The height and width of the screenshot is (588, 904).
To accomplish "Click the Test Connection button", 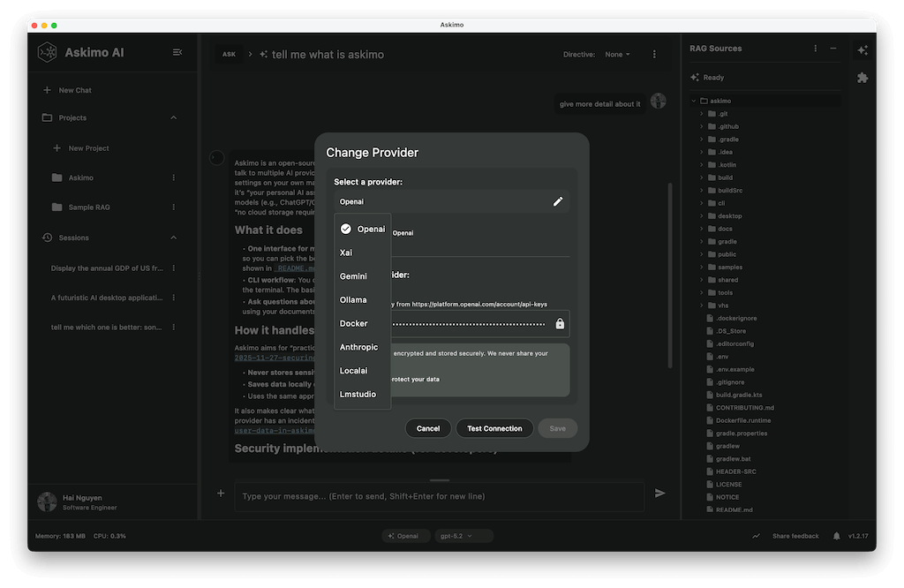I will click(x=494, y=428).
